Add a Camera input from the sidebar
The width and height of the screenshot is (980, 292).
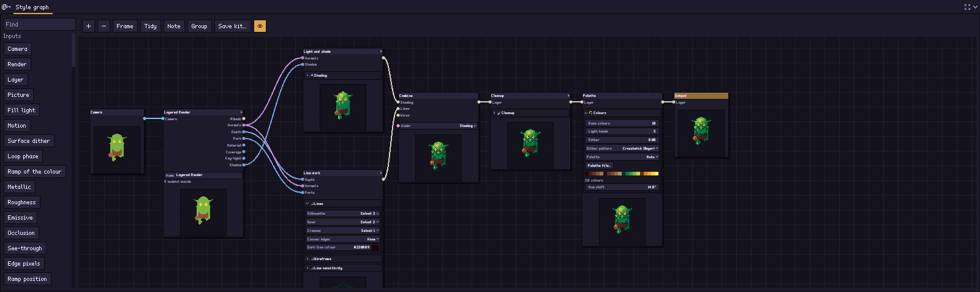point(17,48)
